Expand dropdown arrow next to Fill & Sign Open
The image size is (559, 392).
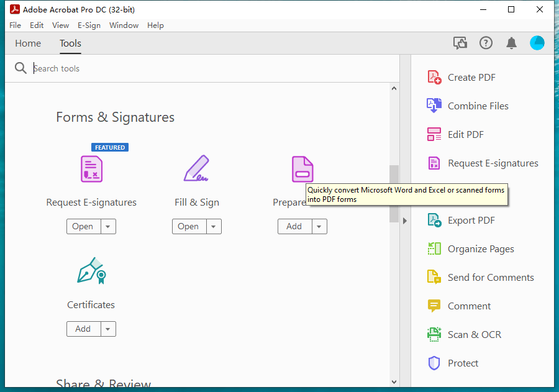click(214, 227)
